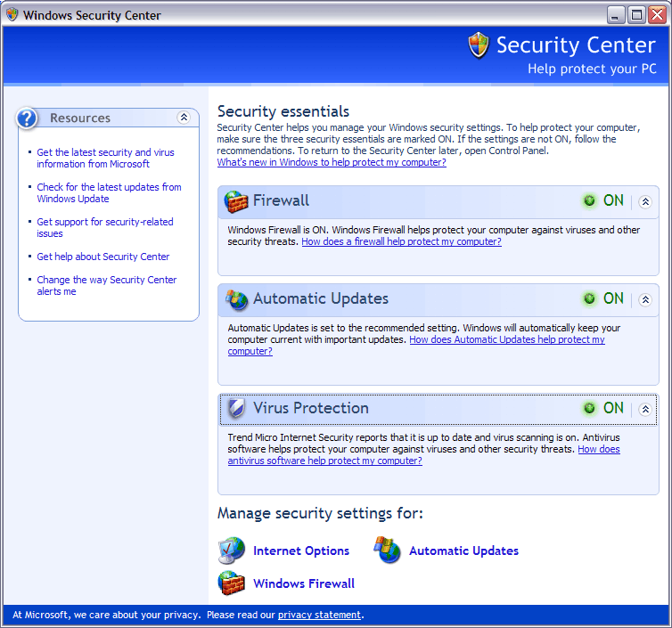Open 'Get support for security-related issues' link
The height and width of the screenshot is (628, 672).
(x=105, y=227)
